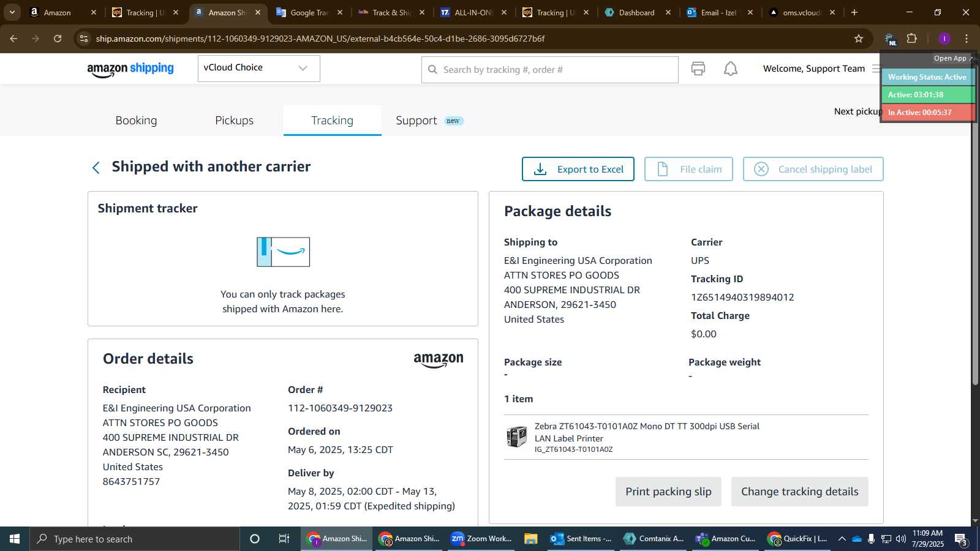Click recipient phone 8643751757
Image resolution: width=980 pixels, height=551 pixels.
coord(131,481)
